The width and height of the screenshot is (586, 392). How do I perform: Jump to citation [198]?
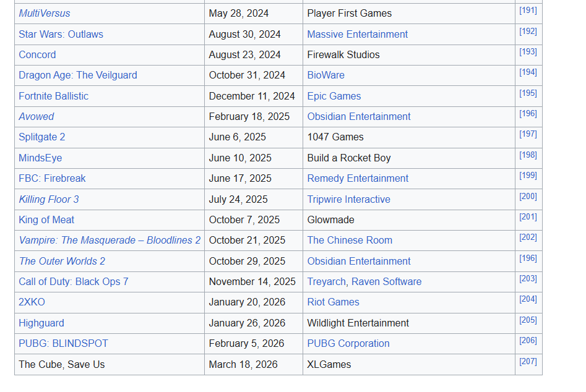528,155
